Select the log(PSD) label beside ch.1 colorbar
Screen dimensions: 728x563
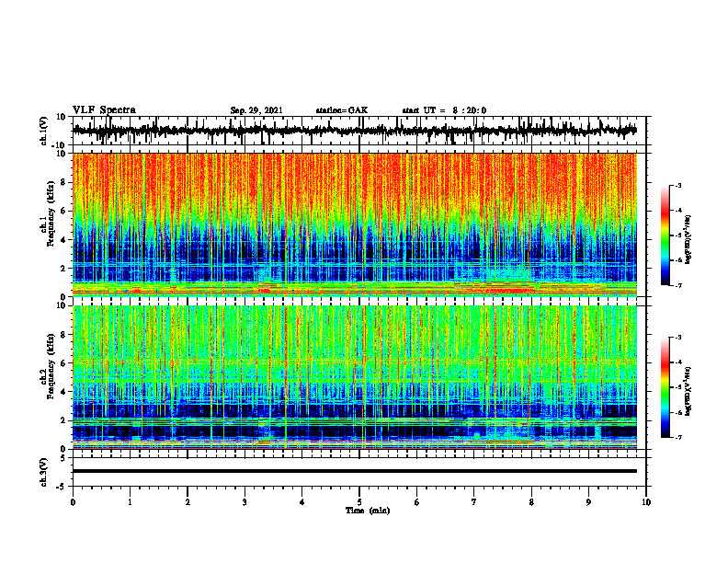click(688, 240)
